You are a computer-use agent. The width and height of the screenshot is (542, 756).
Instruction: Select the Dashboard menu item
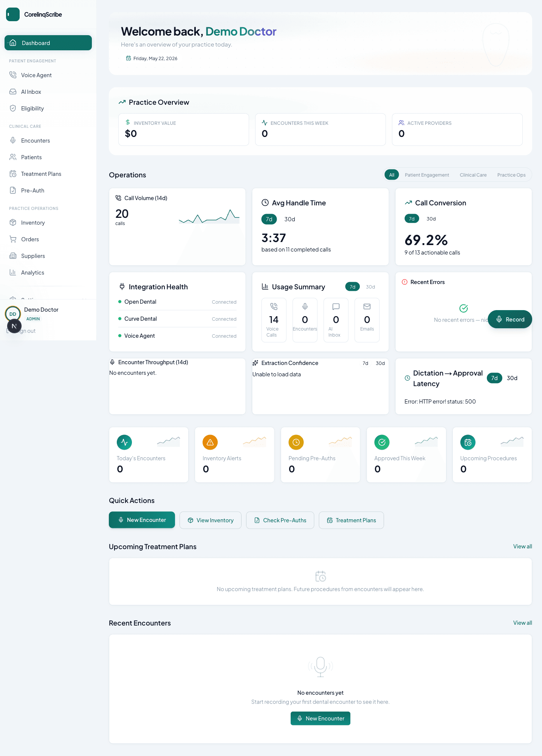pyautogui.click(x=48, y=43)
